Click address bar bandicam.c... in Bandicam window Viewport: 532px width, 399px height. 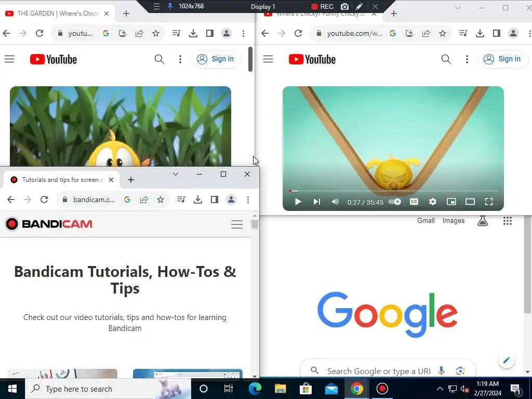click(x=94, y=199)
